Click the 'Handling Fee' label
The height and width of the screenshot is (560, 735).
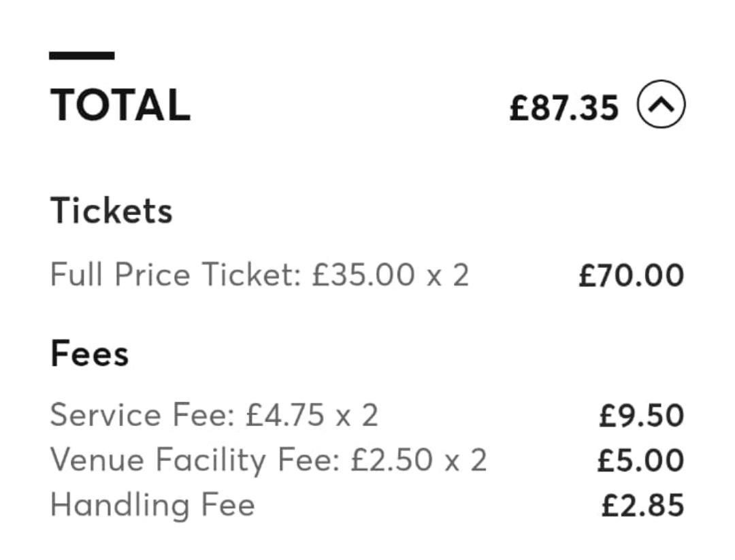pyautogui.click(x=152, y=506)
